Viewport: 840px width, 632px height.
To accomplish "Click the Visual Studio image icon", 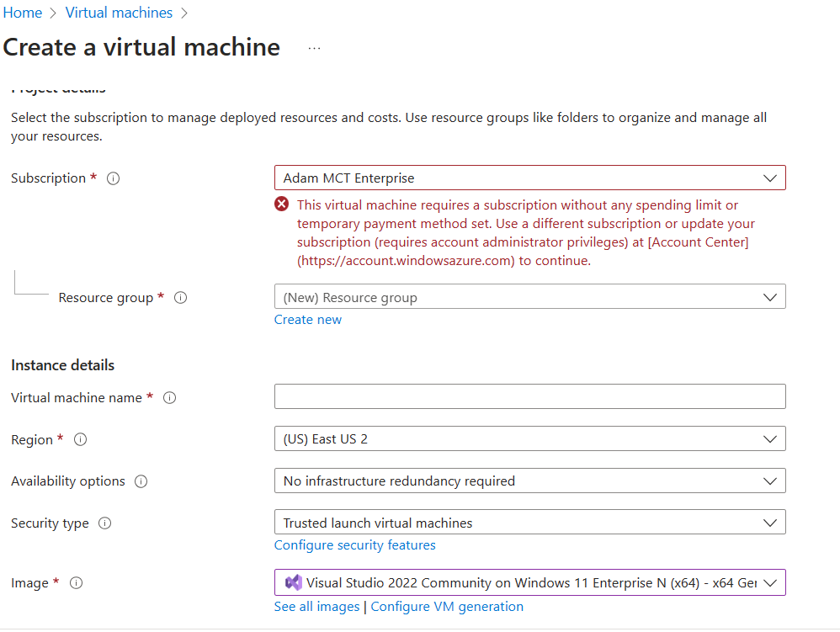I will coord(293,582).
